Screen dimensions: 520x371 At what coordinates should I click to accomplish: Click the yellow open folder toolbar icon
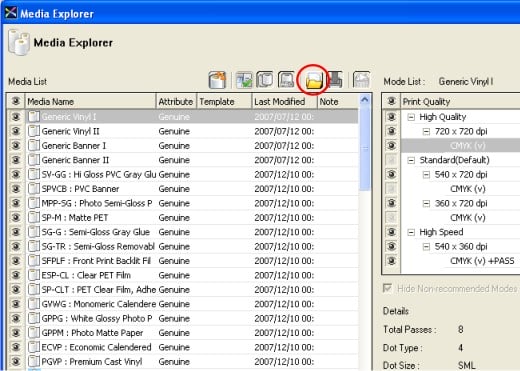click(314, 80)
